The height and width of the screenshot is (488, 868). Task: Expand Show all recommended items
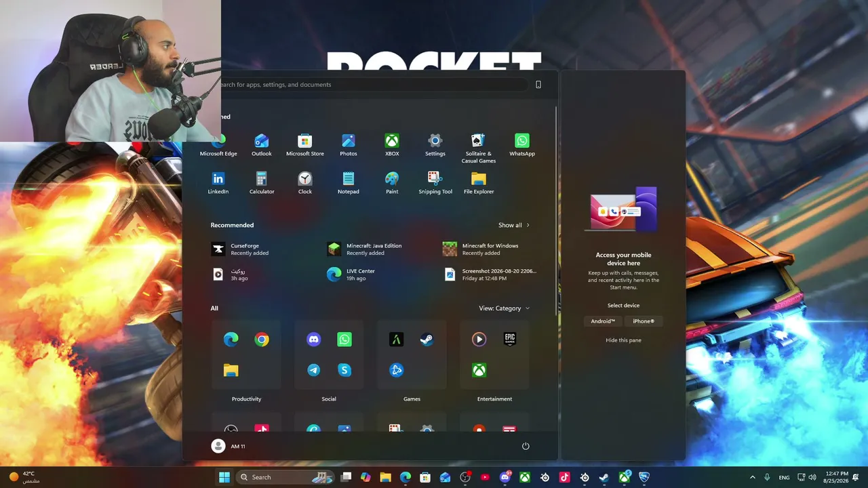[514, 225]
